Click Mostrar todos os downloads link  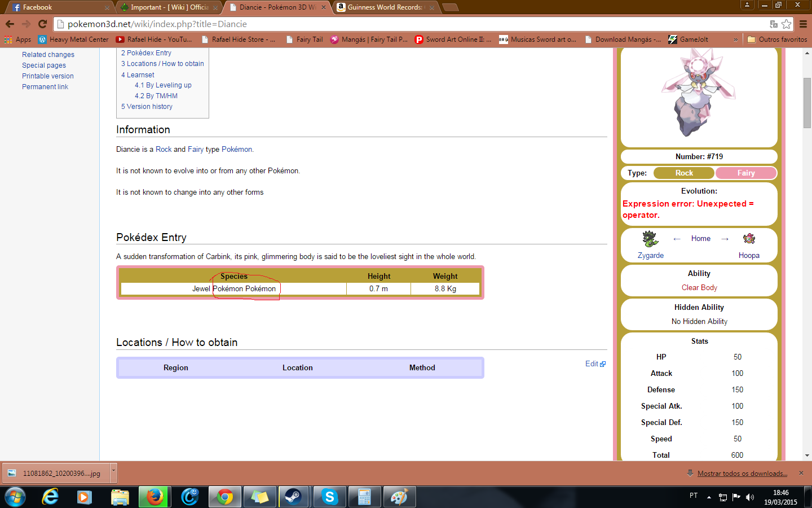pyautogui.click(x=742, y=474)
